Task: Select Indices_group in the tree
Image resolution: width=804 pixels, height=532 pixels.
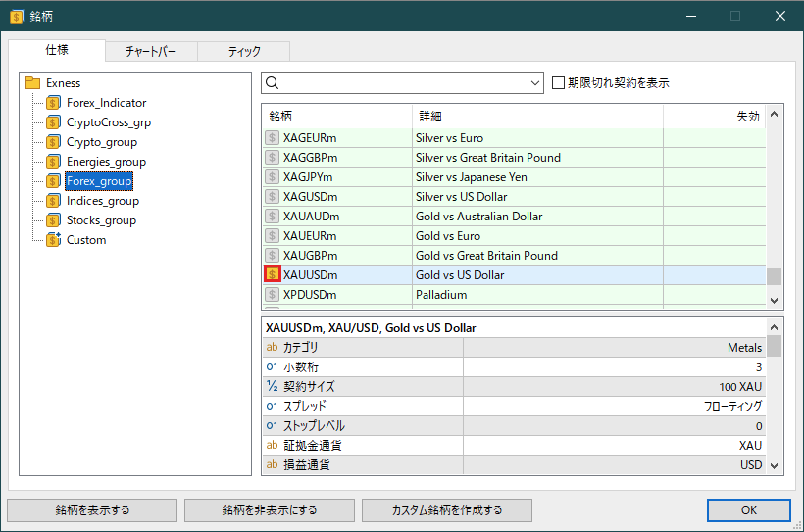Action: 102,201
